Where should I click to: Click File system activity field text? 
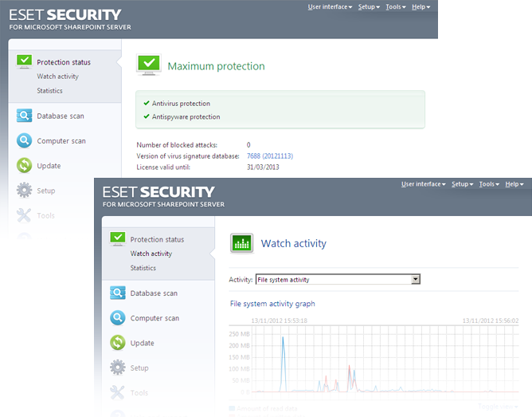pos(284,280)
